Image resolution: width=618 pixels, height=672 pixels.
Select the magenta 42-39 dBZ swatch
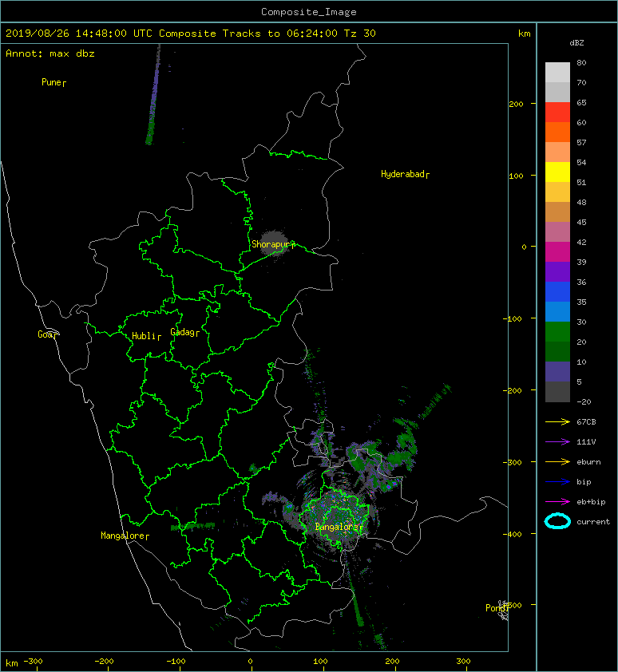click(x=557, y=252)
